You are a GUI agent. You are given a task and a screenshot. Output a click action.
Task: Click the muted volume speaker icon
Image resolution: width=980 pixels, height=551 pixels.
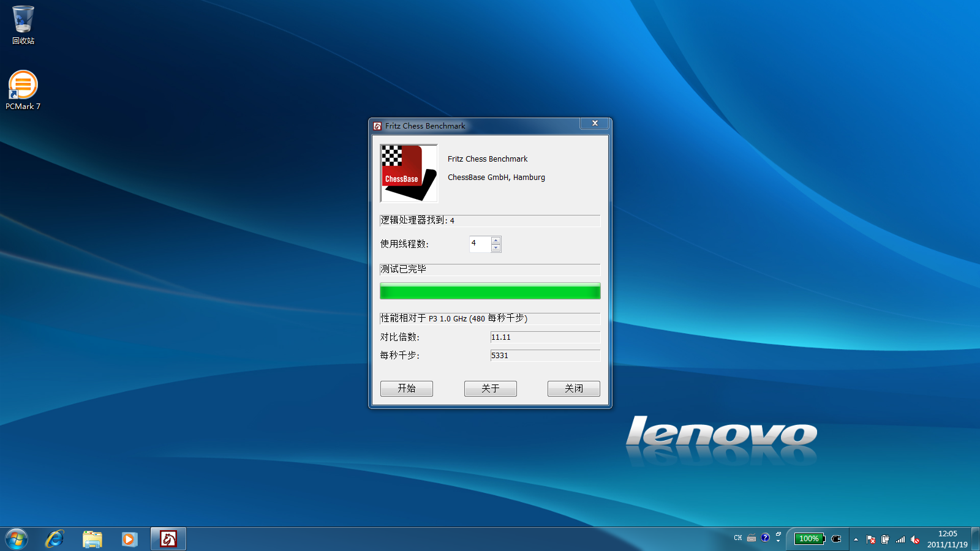(x=915, y=539)
